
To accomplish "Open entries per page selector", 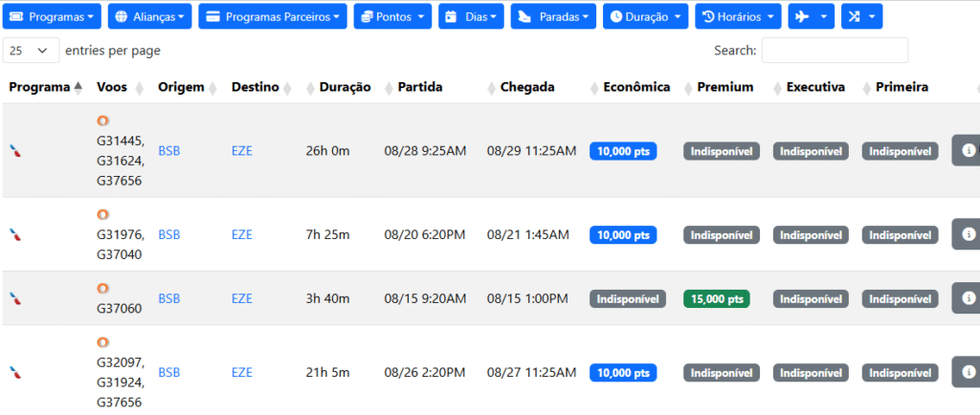I will [x=32, y=51].
